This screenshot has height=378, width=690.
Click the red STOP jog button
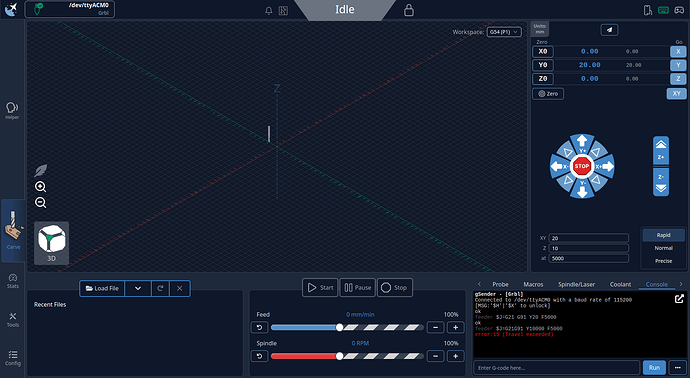pyautogui.click(x=582, y=166)
